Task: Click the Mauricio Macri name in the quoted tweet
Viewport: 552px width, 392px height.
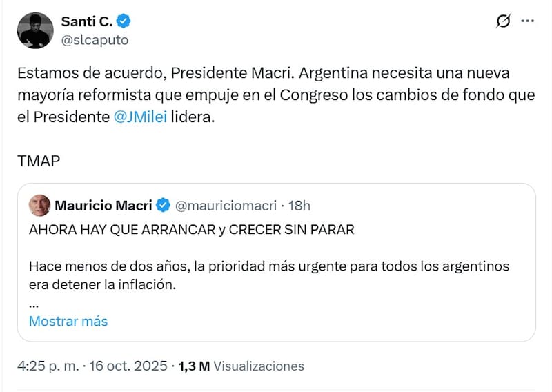Action: pos(104,206)
